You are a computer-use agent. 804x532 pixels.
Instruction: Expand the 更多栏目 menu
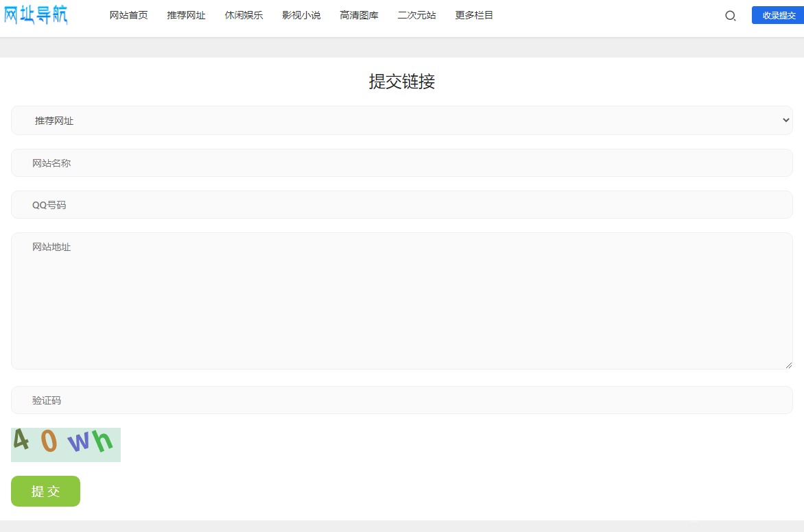474,15
